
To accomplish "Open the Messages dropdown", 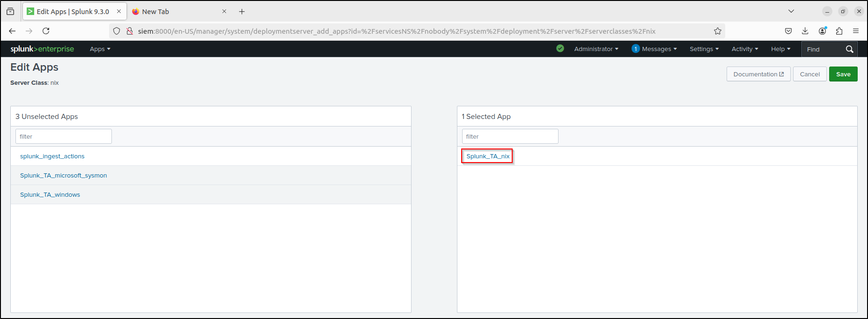I will tap(659, 49).
